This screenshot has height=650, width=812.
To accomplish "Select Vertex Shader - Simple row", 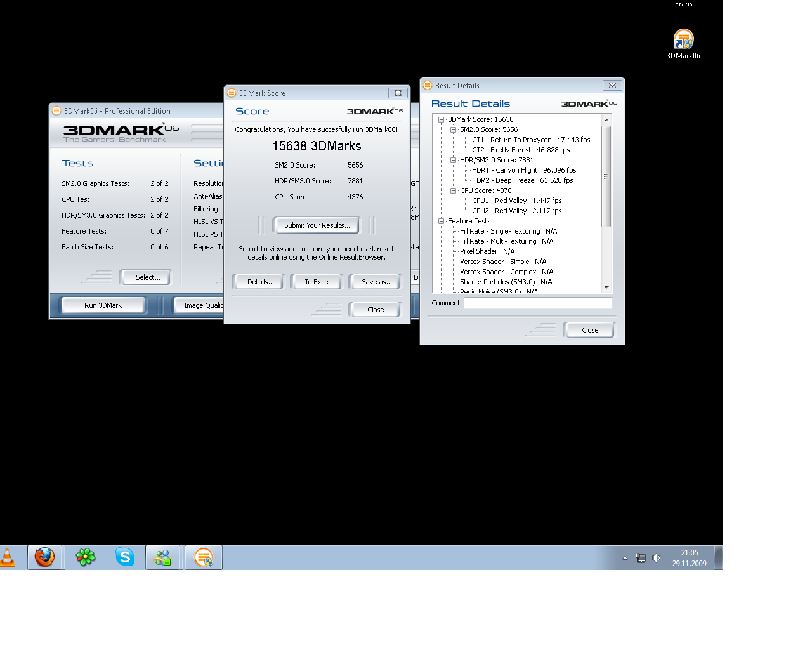I will (x=503, y=262).
